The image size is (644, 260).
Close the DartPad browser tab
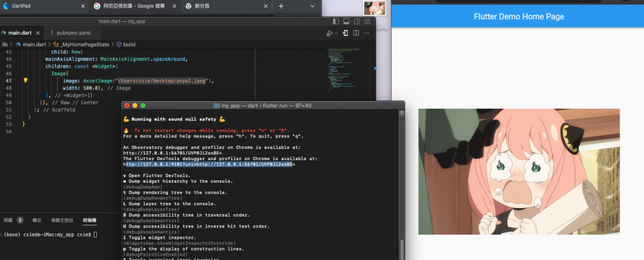point(83,6)
